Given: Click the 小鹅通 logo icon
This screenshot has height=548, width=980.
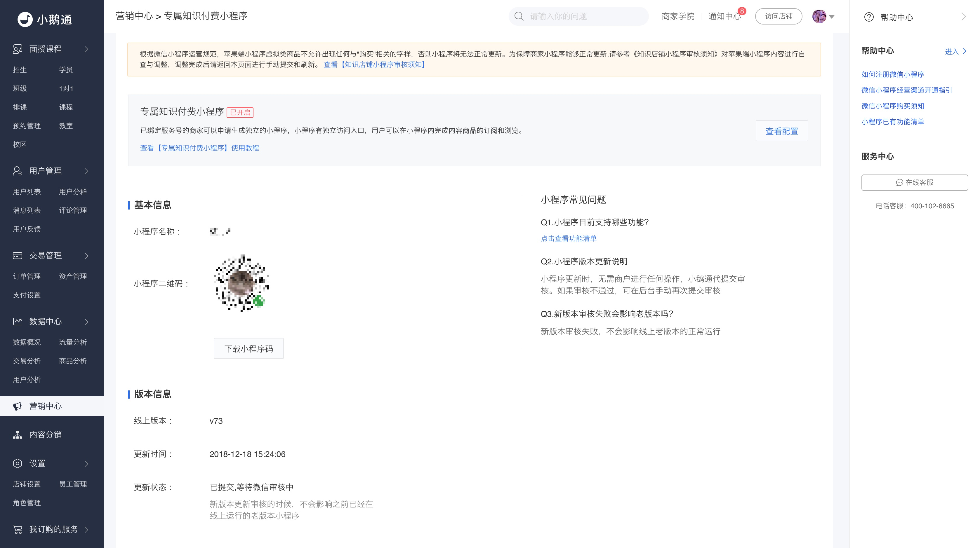Looking at the screenshot, I should click(25, 19).
